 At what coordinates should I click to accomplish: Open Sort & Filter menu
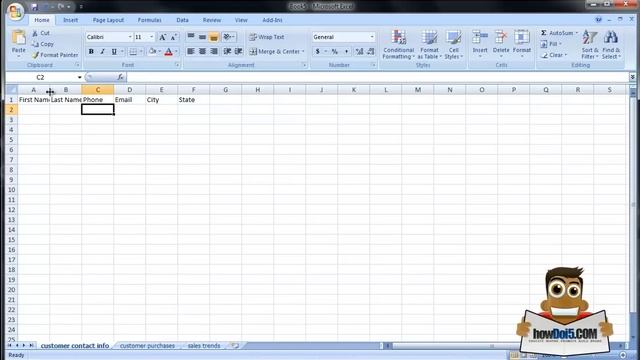(590, 44)
